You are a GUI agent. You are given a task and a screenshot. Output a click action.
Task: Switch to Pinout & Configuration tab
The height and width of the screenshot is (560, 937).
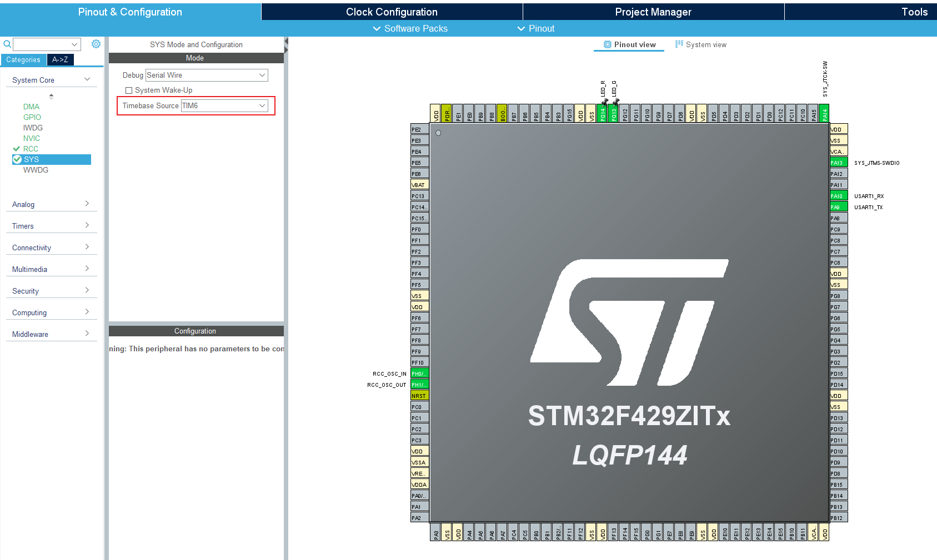point(130,12)
